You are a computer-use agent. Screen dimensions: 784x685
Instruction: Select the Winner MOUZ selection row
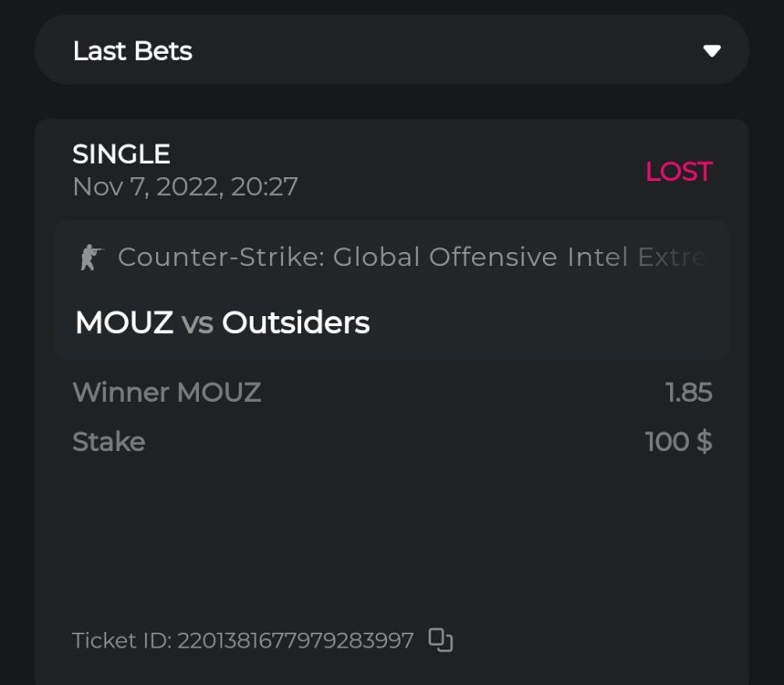(167, 393)
